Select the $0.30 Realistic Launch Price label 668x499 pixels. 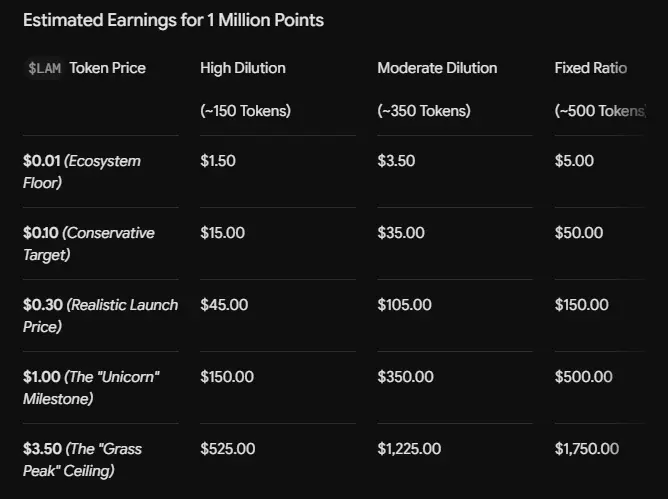[x=101, y=316]
